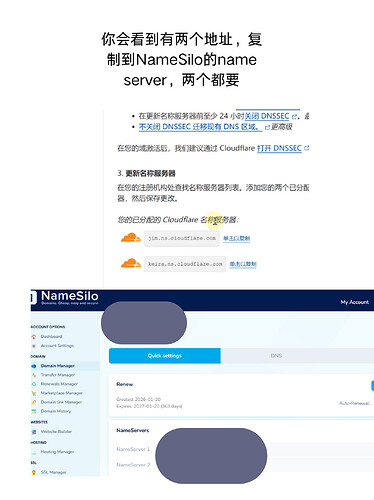Click the Account Settings gear icon
The width and height of the screenshot is (374, 500).
(34, 346)
